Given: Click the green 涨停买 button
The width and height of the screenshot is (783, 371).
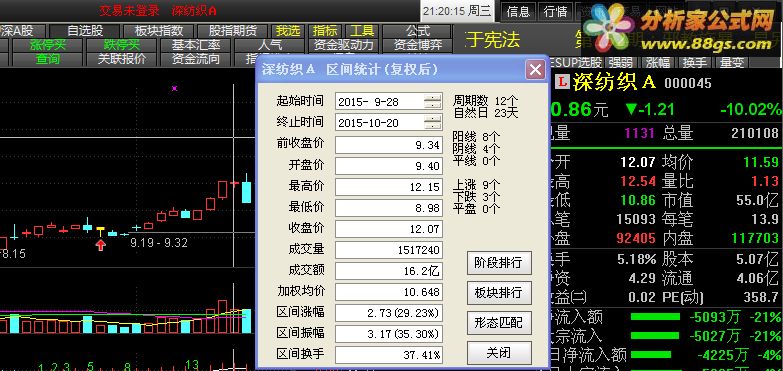Looking at the screenshot, I should [47, 45].
